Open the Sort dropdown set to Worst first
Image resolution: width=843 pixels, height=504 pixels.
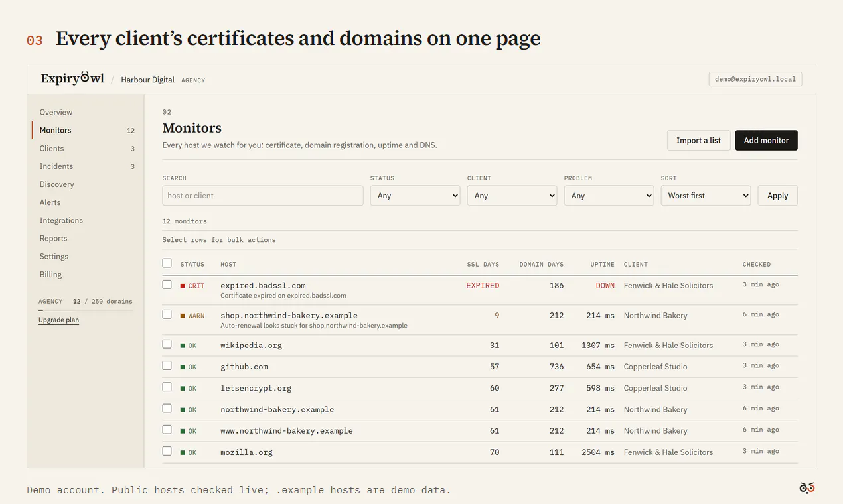706,196
